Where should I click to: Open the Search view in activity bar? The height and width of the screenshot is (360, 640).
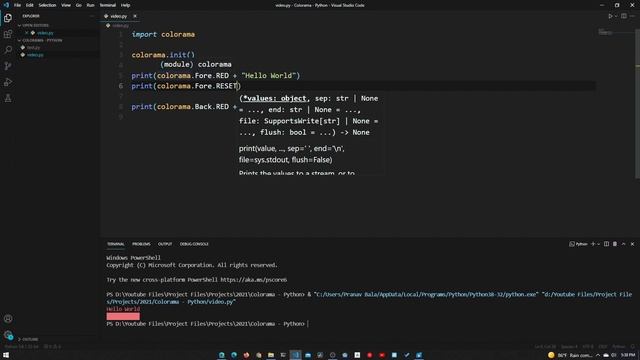pos(8,50)
